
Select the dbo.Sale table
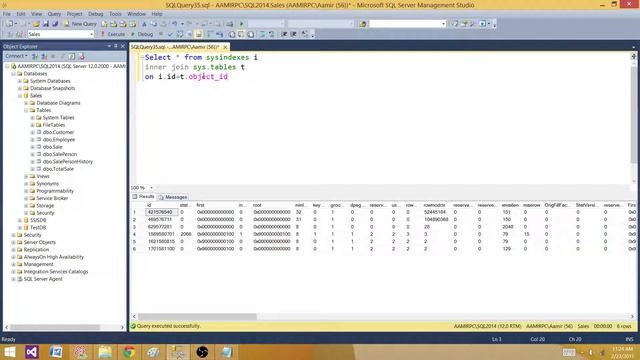click(x=53, y=147)
